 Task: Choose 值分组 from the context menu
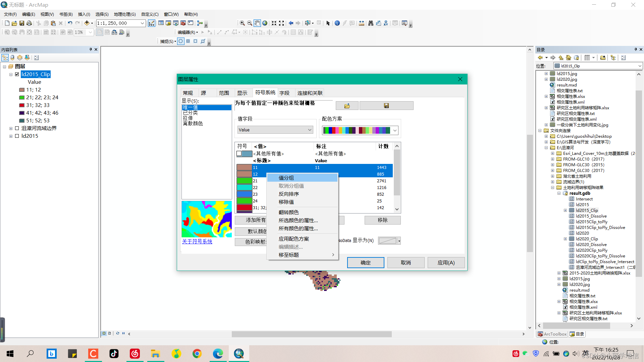point(286,178)
